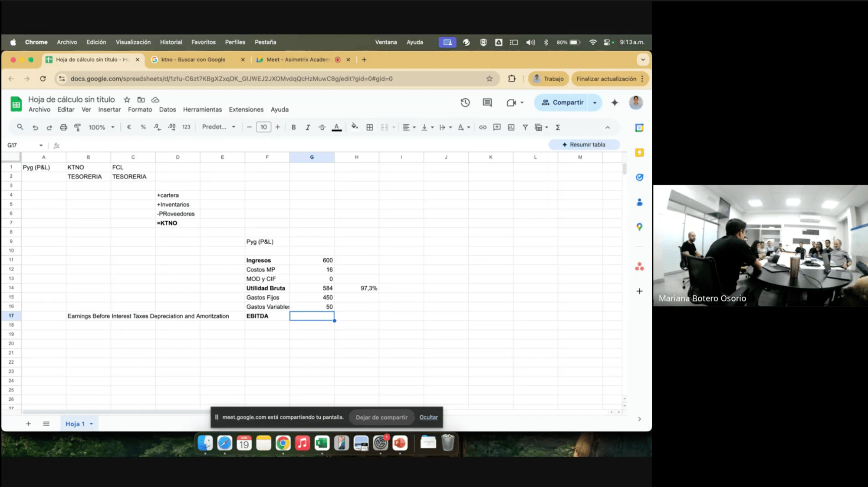
Task: Insert link using toolbar icon
Action: [x=483, y=127]
